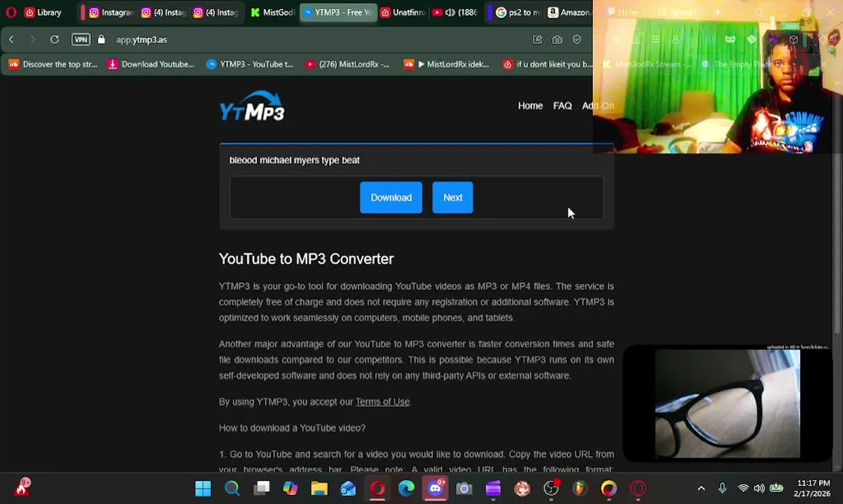The width and height of the screenshot is (843, 504).
Task: Open bookmark YTMP3 - YouTube t...
Action: coord(250,64)
